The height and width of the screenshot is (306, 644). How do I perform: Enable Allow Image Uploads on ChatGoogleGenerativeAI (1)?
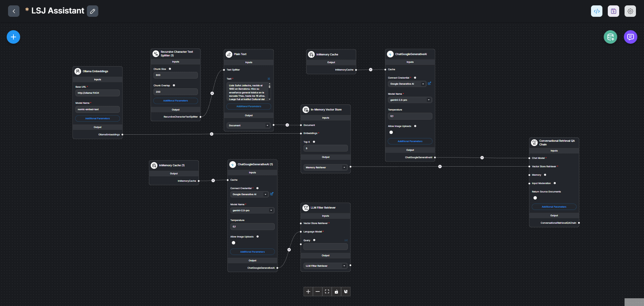coord(233,243)
